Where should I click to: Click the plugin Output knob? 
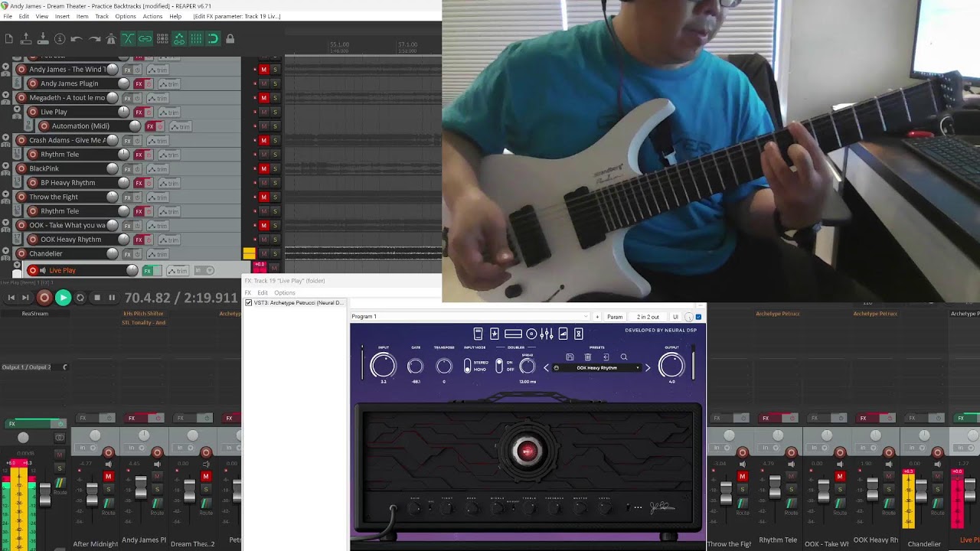pos(671,366)
